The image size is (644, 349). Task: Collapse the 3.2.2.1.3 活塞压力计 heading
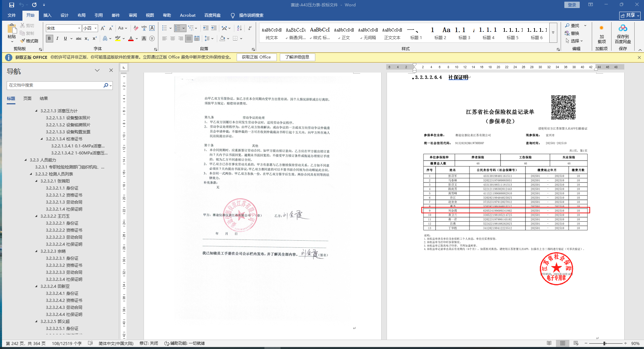36,111
